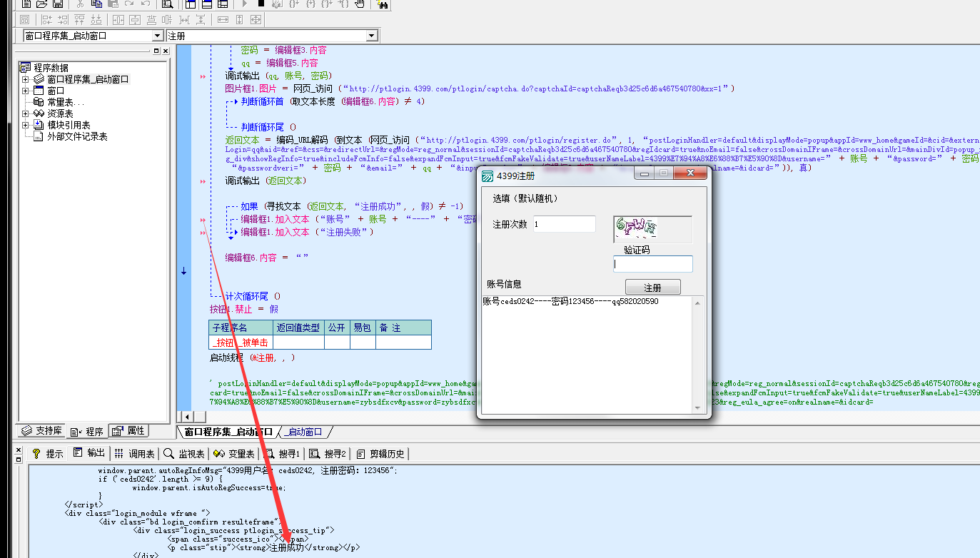This screenshot has width=980, height=558.
Task: Expand the 窗口 tree node
Action: coord(26,91)
